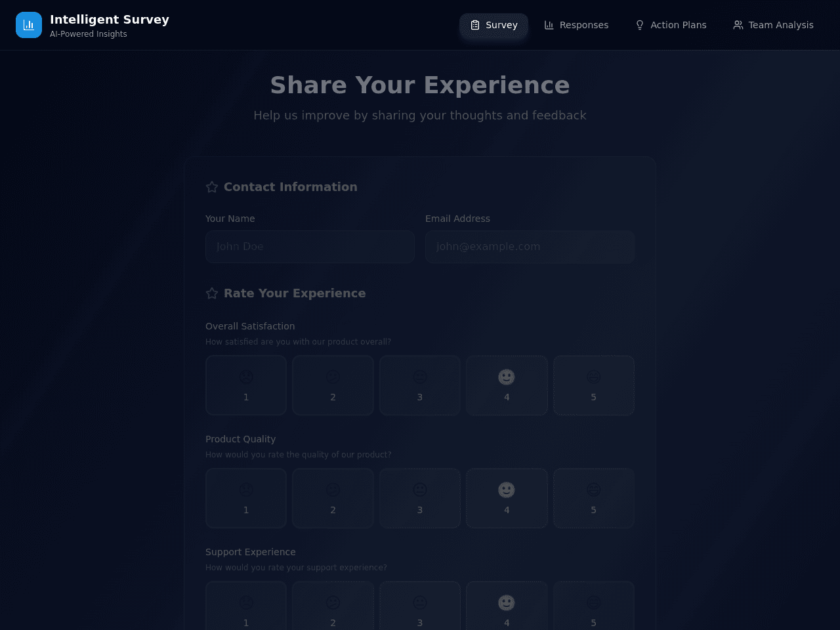Rate Overall Satisfaction as 5

click(594, 385)
